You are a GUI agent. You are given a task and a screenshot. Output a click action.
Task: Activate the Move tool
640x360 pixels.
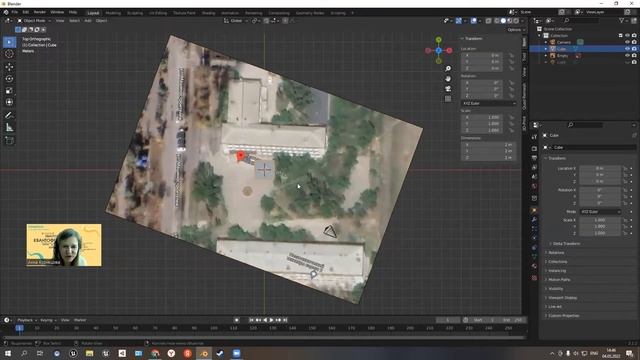click(x=9, y=67)
